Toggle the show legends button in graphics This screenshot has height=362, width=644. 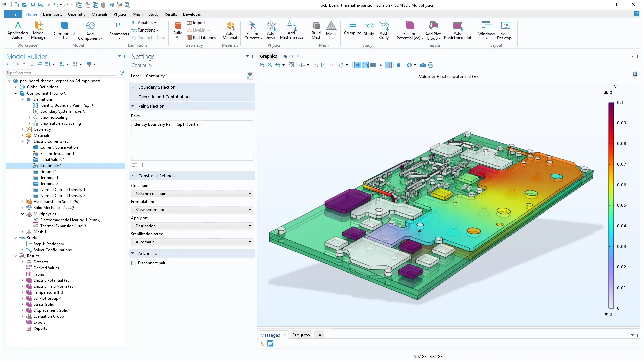pyautogui.click(x=388, y=65)
